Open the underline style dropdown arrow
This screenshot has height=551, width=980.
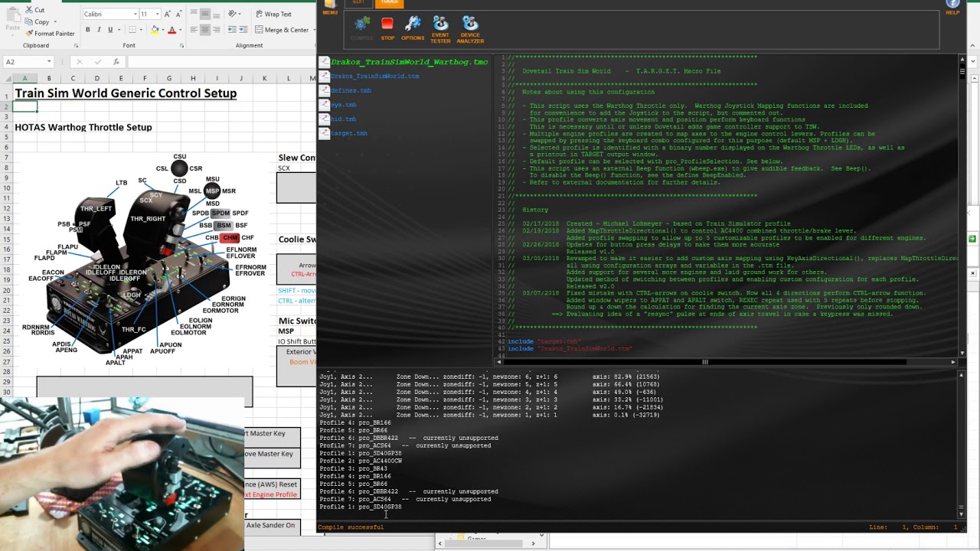click(119, 30)
